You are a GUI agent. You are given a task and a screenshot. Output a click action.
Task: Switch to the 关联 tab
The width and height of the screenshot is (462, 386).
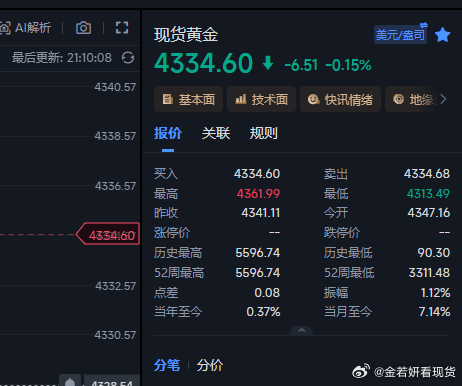(x=216, y=133)
